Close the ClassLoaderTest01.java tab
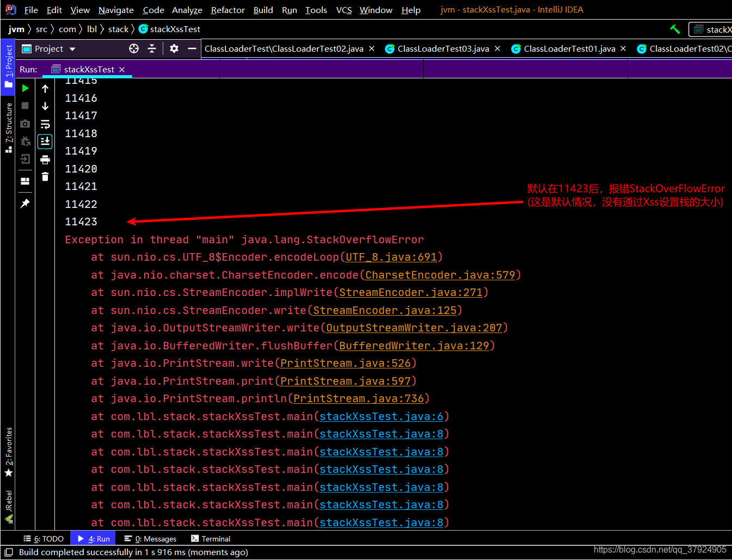 623,48
